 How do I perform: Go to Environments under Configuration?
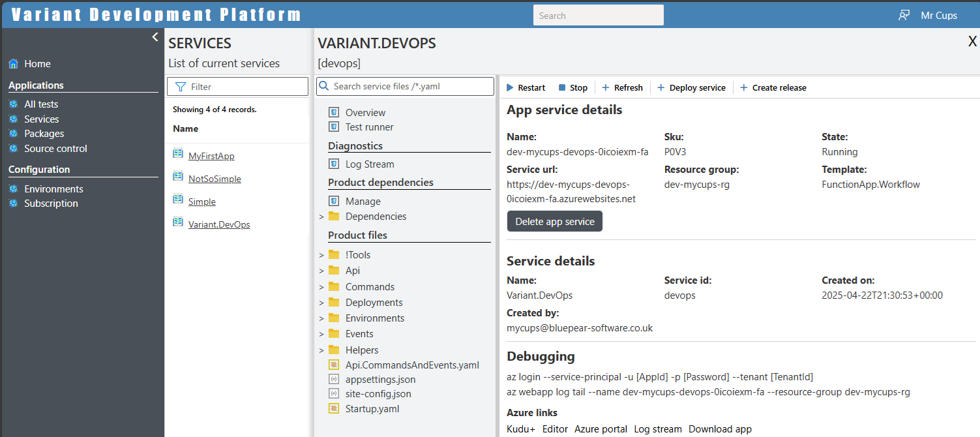53,189
